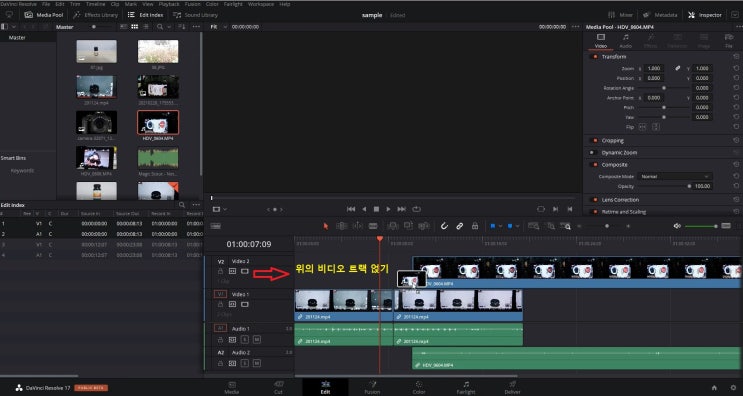Switch media pool to list view
The image size is (743, 396).
(x=145, y=27)
